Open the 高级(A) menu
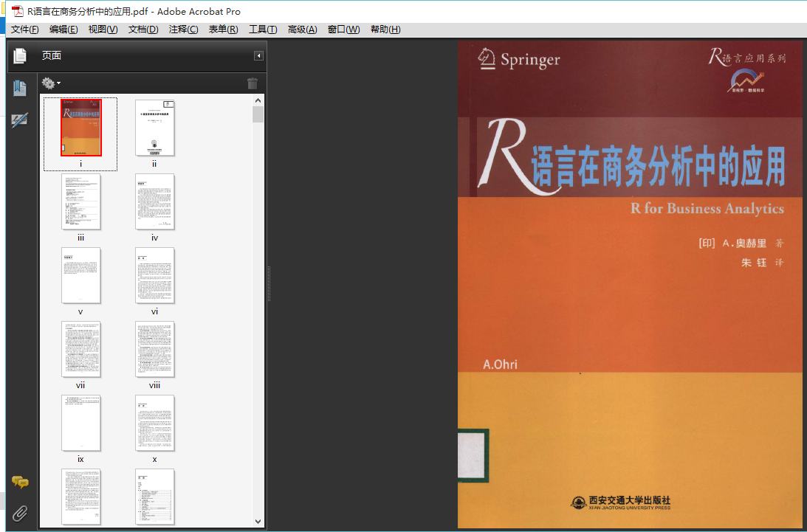The image size is (807, 532). pos(303,30)
